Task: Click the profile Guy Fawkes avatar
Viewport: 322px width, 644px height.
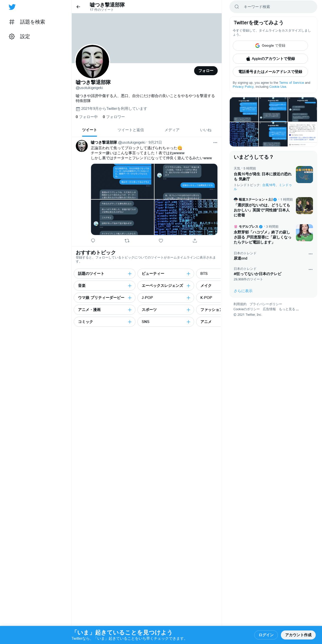Action: 93,61
